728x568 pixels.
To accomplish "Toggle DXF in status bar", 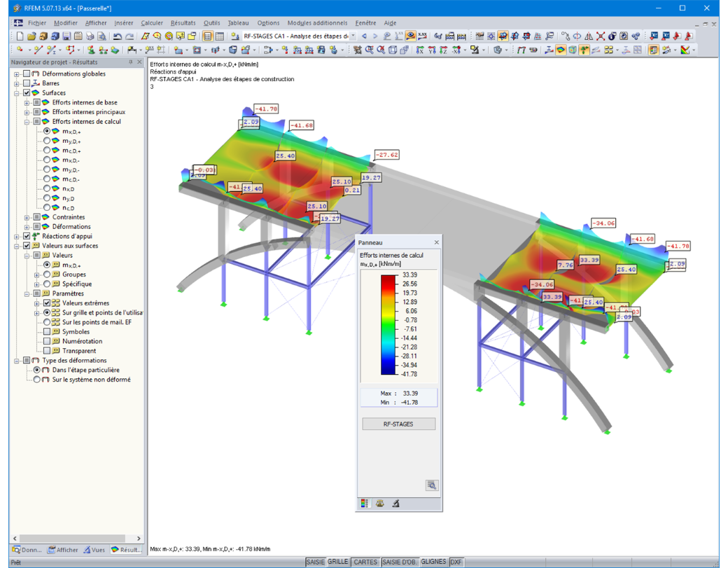I will (456, 562).
